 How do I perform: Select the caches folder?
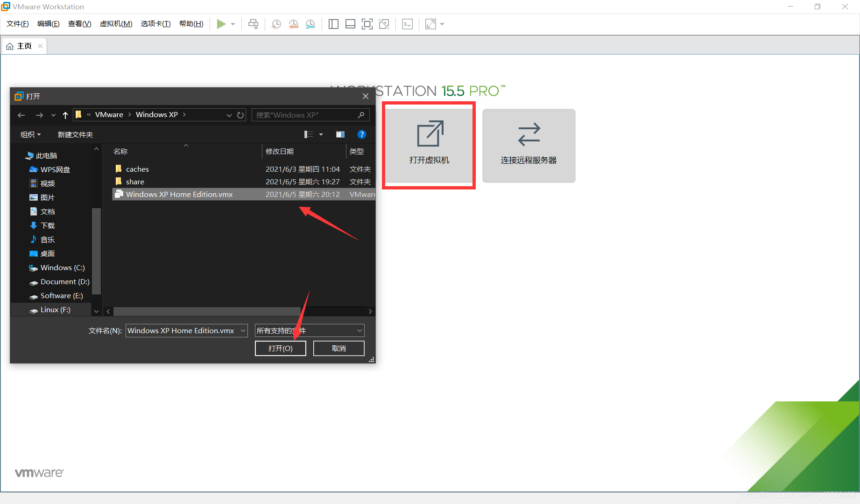point(244,169)
